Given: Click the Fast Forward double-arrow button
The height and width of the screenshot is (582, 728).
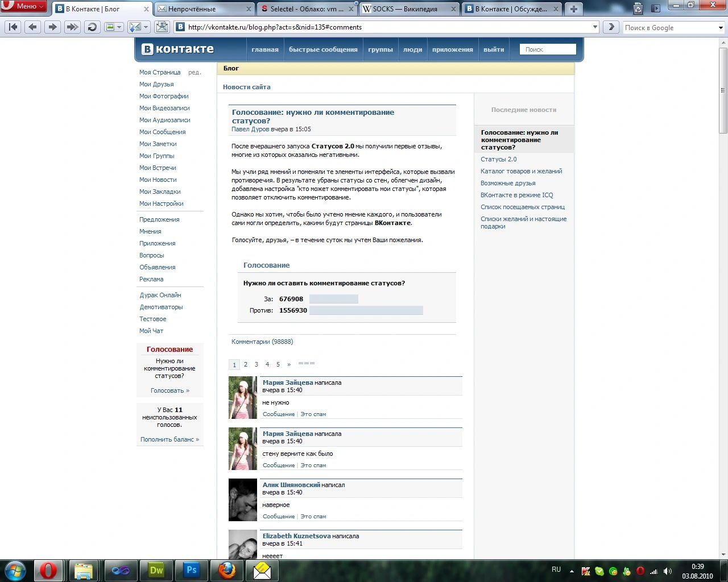Looking at the screenshot, I should [x=72, y=27].
